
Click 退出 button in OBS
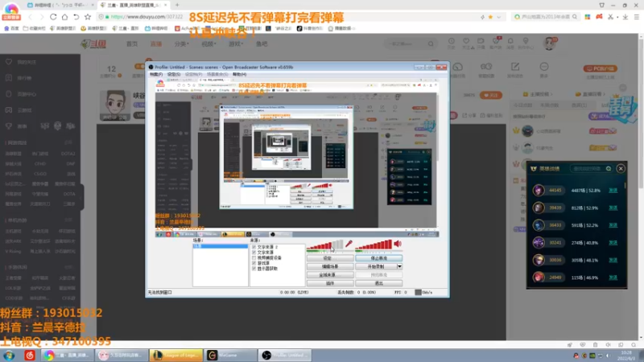click(378, 283)
